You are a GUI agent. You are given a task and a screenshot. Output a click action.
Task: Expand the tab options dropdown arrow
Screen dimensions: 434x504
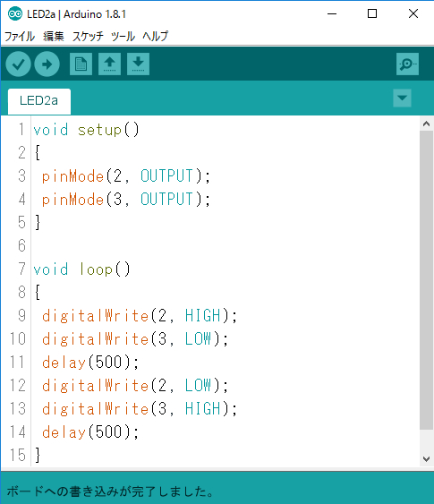coord(402,98)
